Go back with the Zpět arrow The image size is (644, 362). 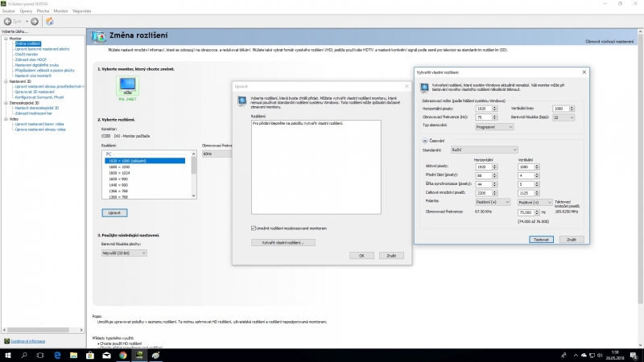(8, 22)
